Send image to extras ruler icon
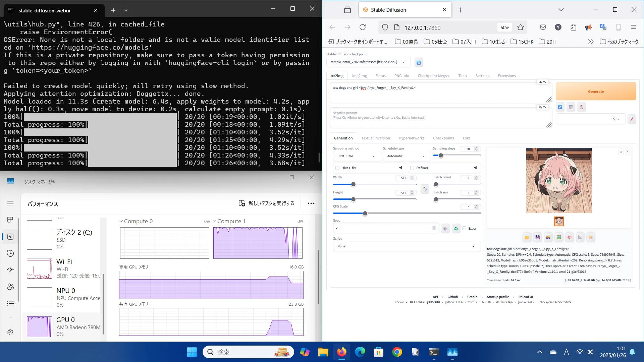This screenshot has width=644, height=362. tap(580, 237)
